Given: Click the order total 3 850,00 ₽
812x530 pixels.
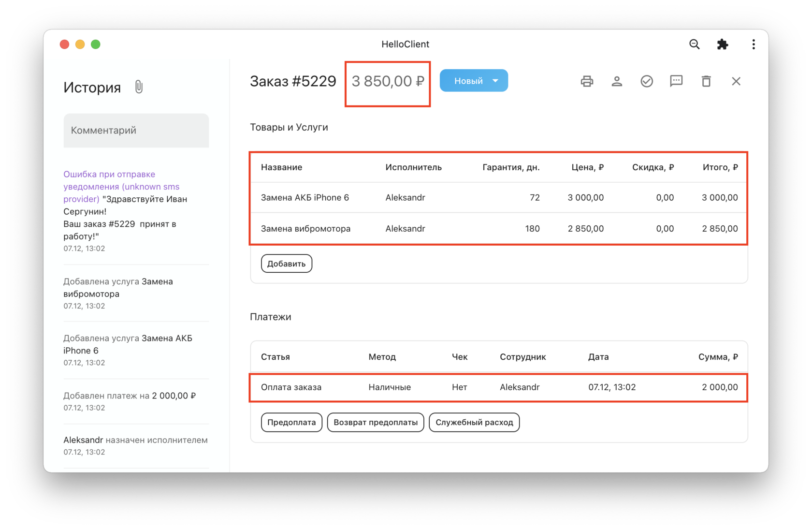Looking at the screenshot, I should (x=388, y=81).
